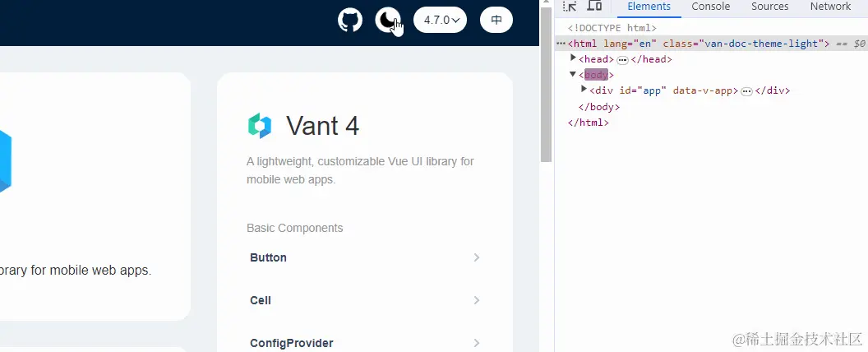Image resolution: width=868 pixels, height=352 pixels.
Task: Switch to the Console tab
Action: pyautogui.click(x=711, y=7)
